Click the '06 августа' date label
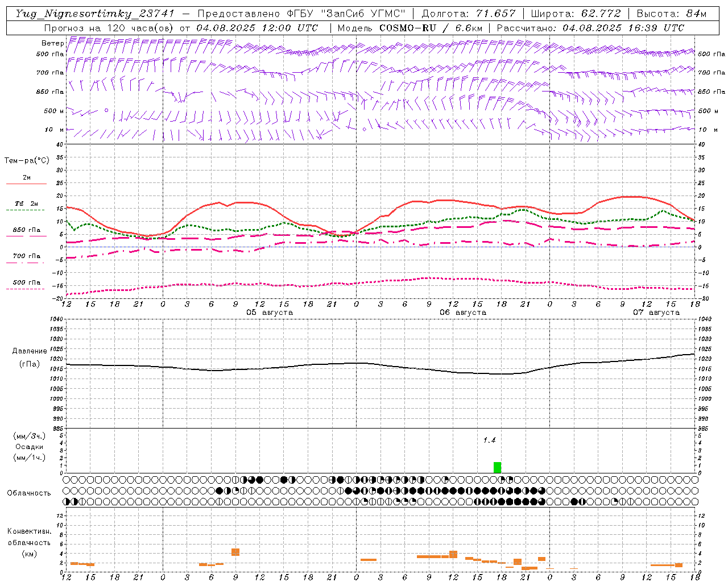The image size is (728, 582). (463, 313)
